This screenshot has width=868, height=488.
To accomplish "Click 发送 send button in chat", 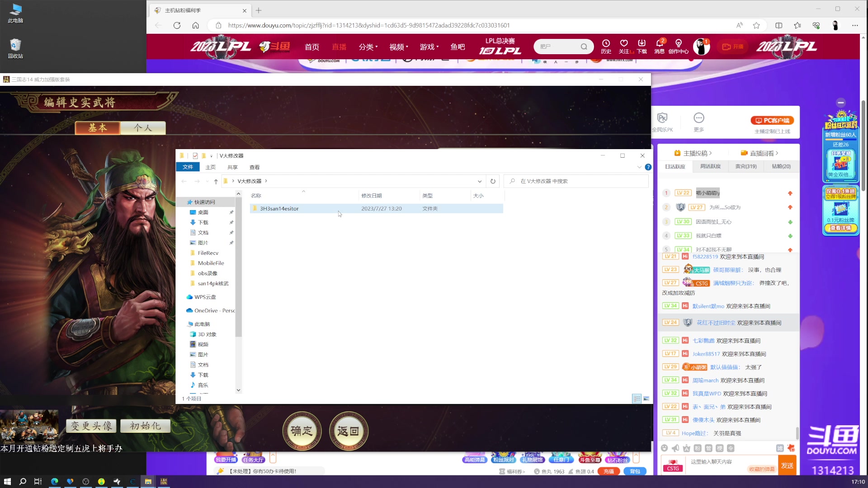I will tap(787, 466).
